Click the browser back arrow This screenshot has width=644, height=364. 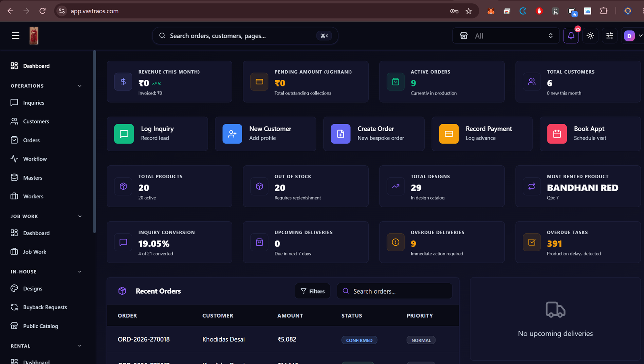[10, 11]
